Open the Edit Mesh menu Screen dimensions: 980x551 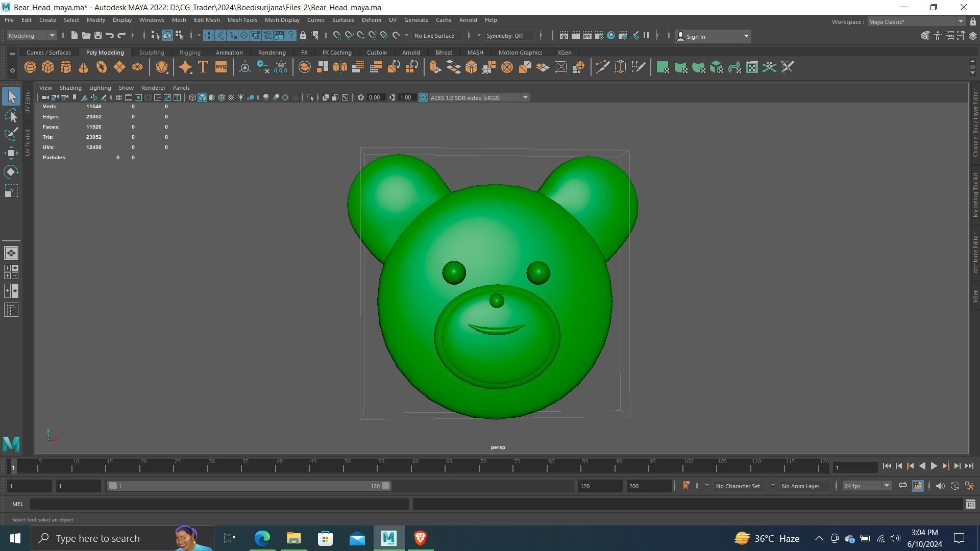point(207,20)
